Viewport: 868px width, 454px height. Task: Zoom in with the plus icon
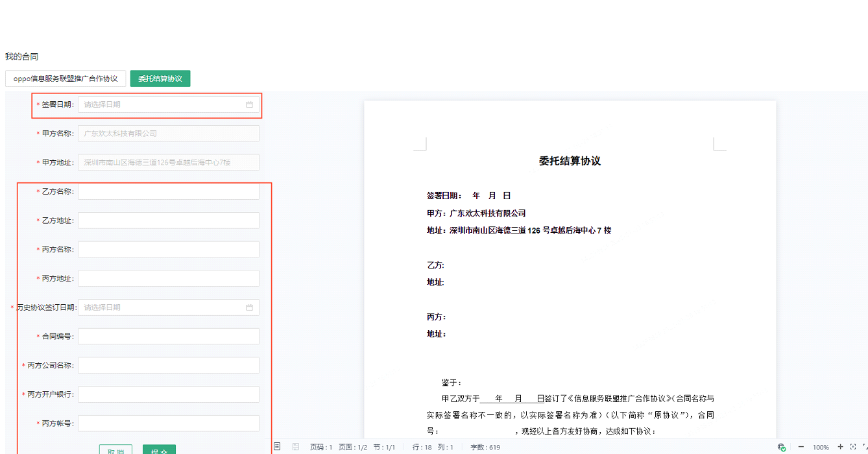click(x=841, y=446)
